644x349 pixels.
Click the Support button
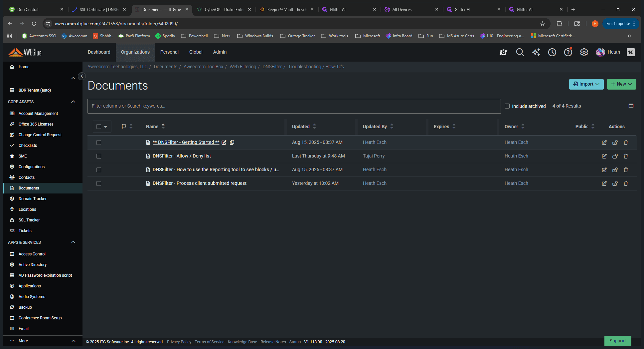[618, 341]
